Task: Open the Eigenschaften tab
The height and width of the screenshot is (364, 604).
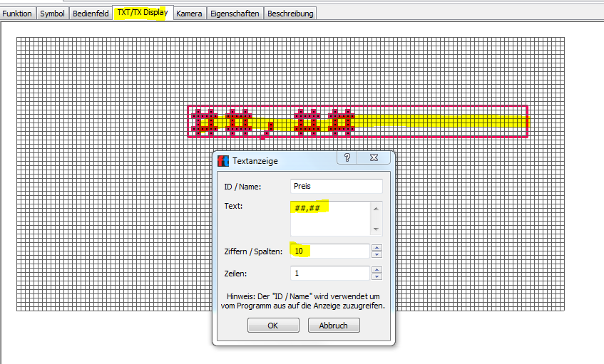Action: click(x=235, y=14)
